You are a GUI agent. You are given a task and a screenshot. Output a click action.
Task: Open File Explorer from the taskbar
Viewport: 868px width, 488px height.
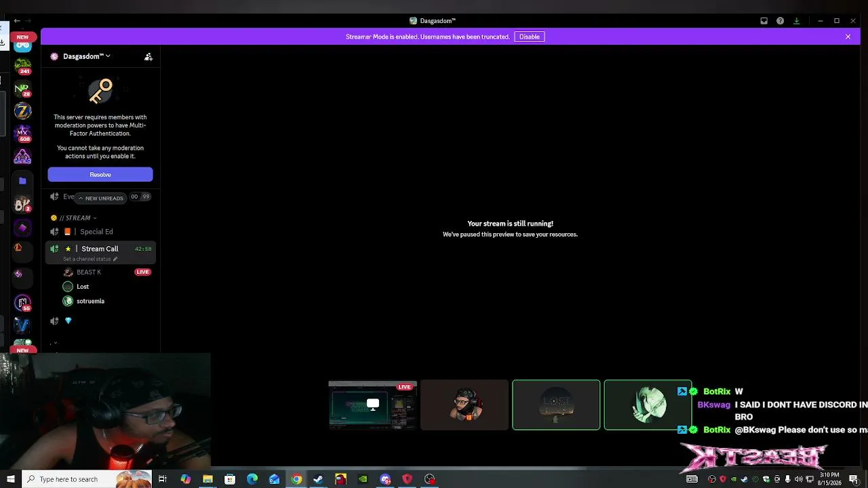208,479
